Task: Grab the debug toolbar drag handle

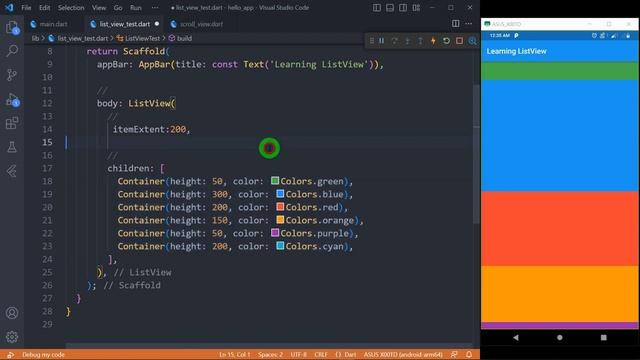Action: (x=371, y=41)
